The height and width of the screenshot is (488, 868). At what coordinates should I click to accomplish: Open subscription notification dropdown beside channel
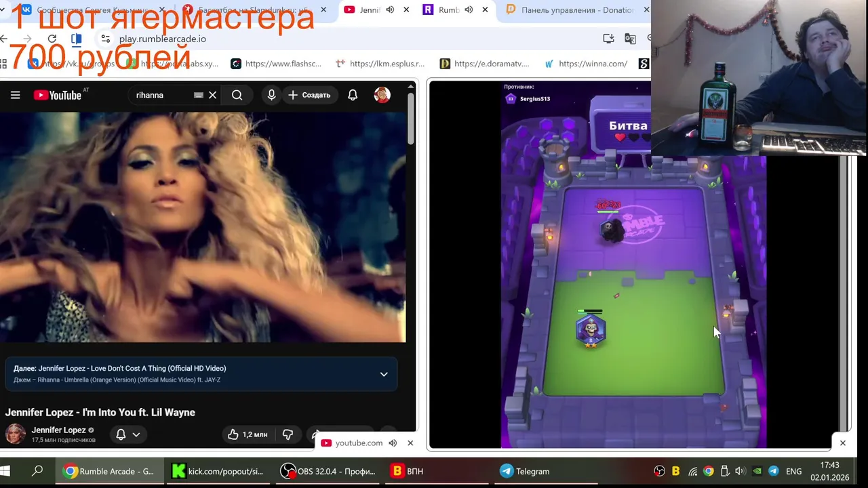(128, 434)
